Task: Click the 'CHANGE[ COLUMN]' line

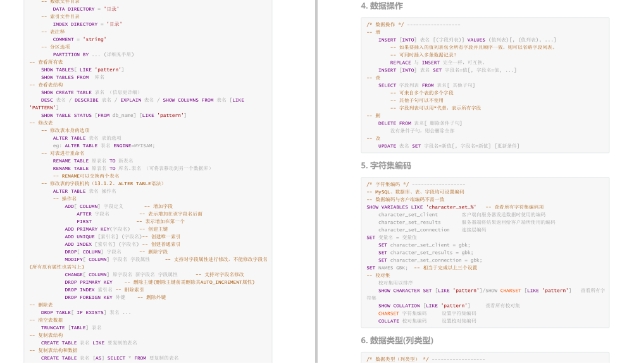Action: pyautogui.click(x=154, y=275)
